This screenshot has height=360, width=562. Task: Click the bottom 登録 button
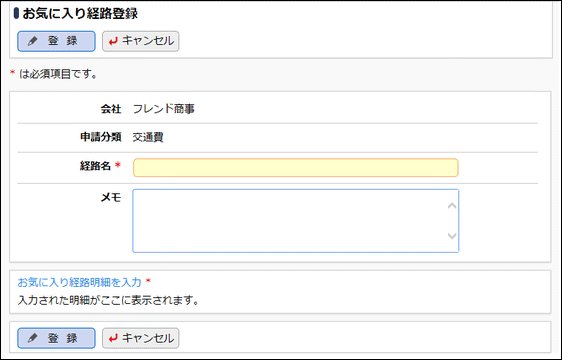(56, 338)
